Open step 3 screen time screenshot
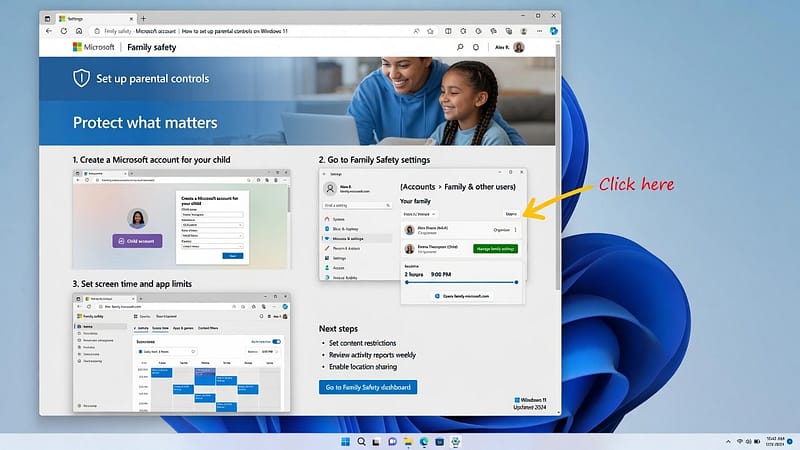Image resolution: width=800 pixels, height=450 pixels. click(182, 352)
